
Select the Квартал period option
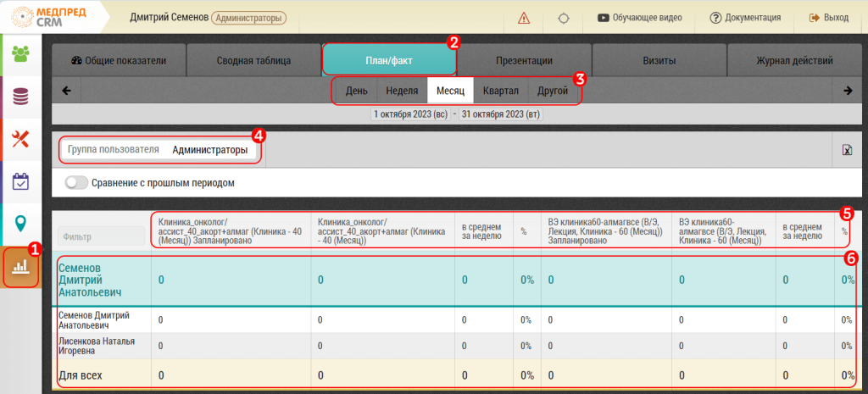tap(500, 91)
